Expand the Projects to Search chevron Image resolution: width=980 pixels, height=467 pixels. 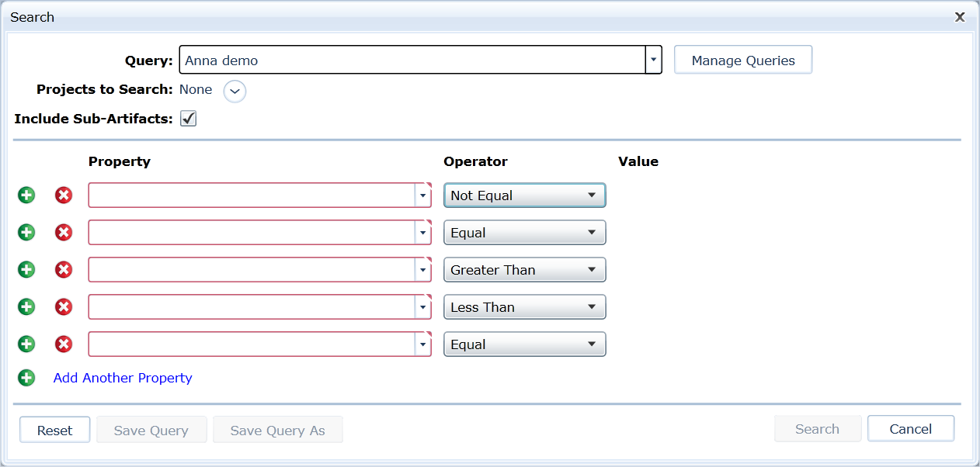click(235, 91)
